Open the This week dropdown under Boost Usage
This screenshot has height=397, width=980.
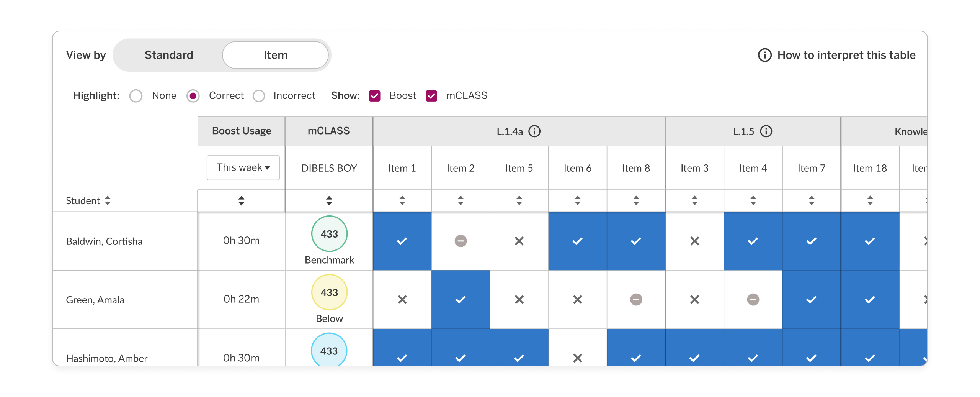click(x=243, y=167)
